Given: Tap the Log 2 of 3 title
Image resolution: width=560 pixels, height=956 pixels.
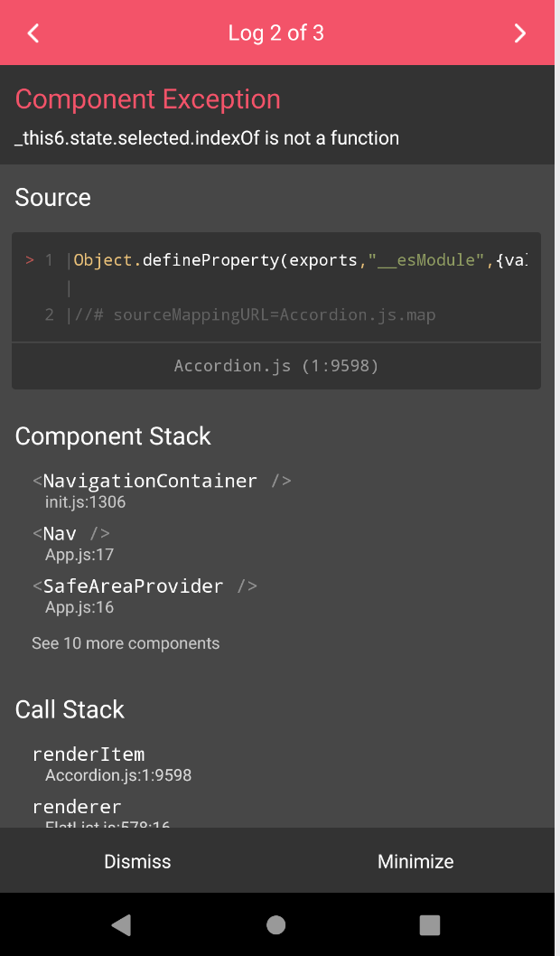Looking at the screenshot, I should pos(275,33).
